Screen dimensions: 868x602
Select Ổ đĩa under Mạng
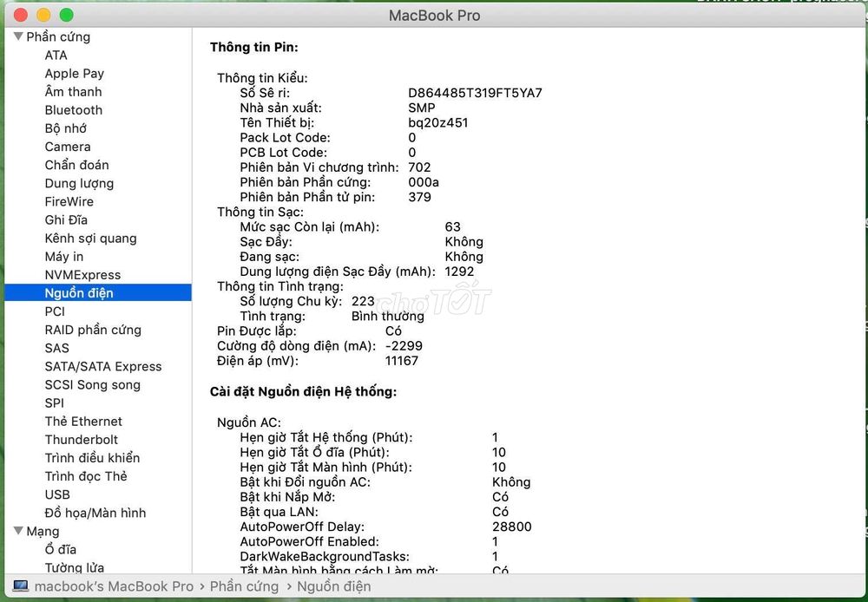pos(61,549)
